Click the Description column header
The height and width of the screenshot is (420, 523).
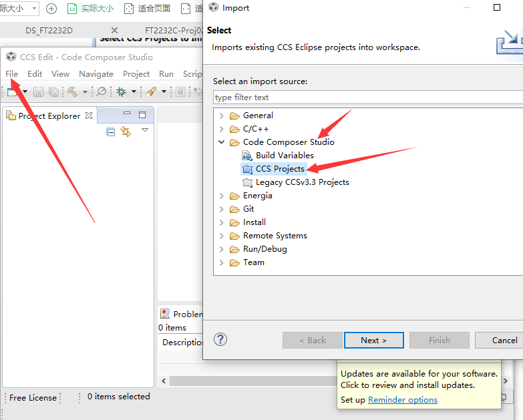pos(182,343)
